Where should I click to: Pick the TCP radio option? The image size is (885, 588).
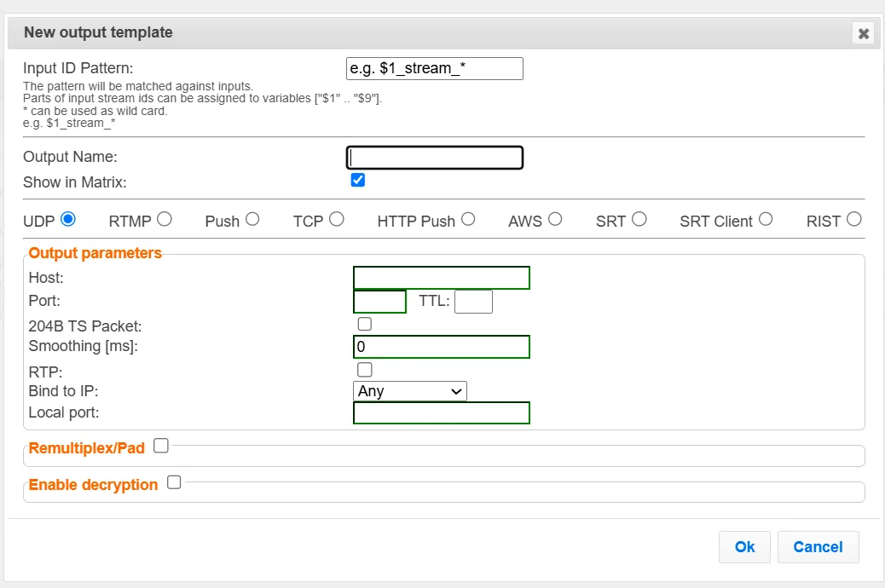pos(337,219)
